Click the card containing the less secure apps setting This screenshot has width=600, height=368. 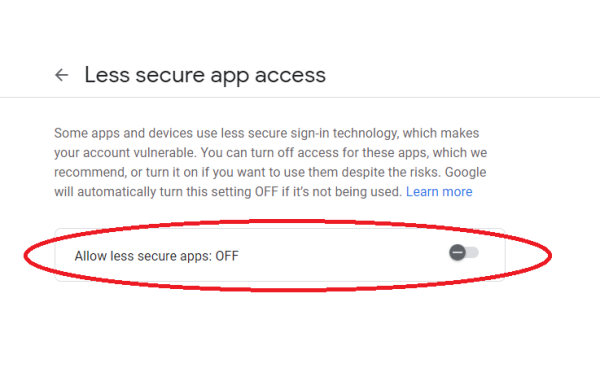280,255
